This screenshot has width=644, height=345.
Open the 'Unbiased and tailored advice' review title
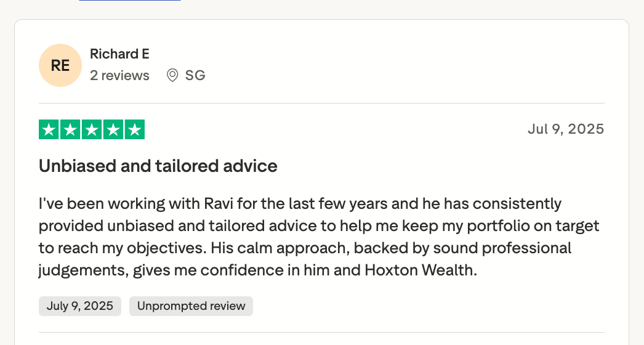(158, 166)
